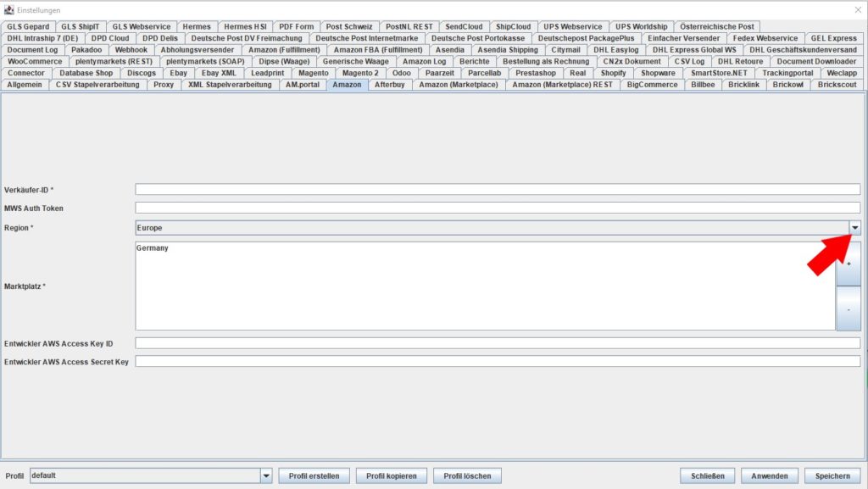
Task: Open the SendCloud tab
Action: [x=464, y=26]
